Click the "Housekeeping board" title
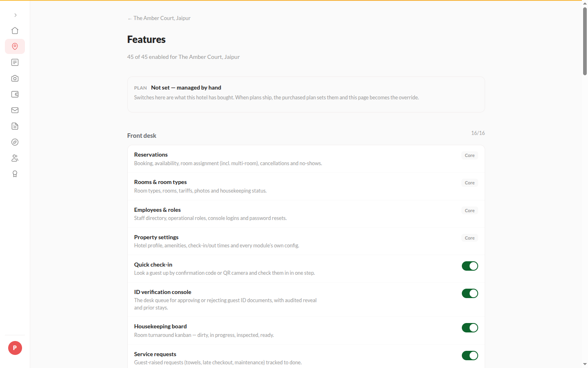This screenshot has height=368, width=588. (160, 326)
